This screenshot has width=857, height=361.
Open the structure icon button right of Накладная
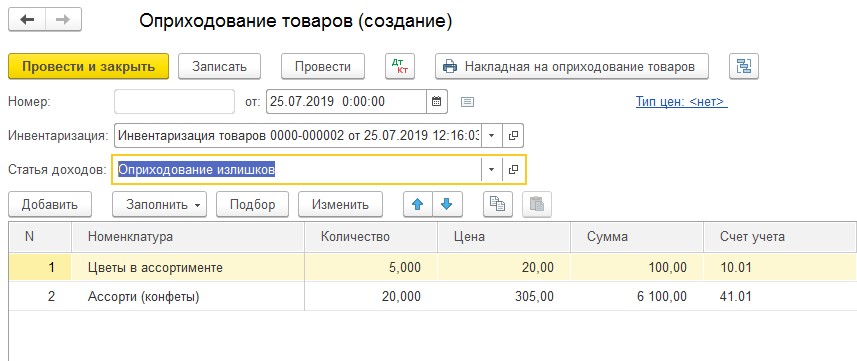(x=744, y=67)
